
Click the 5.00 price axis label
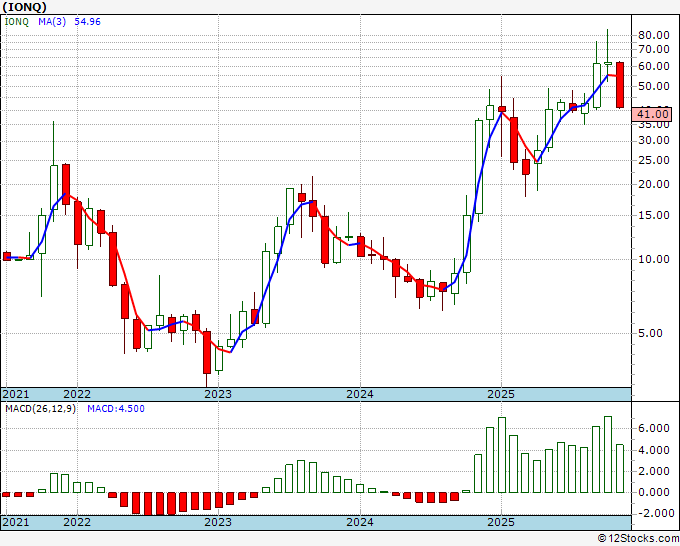point(651,333)
